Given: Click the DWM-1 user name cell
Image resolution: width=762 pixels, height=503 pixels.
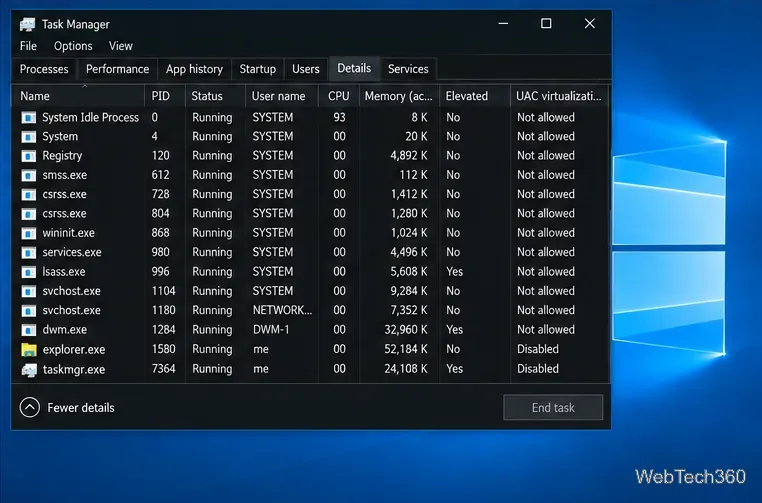Looking at the screenshot, I should 271,330.
